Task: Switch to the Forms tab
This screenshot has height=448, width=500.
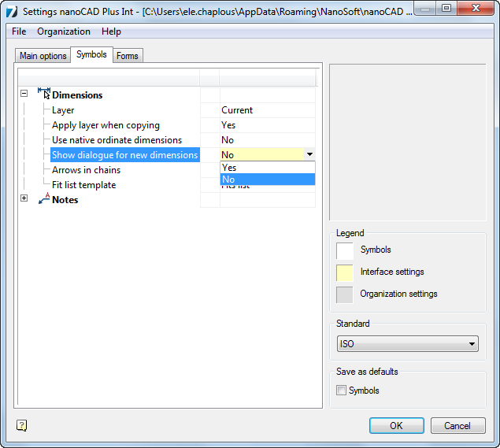Action: (x=128, y=56)
